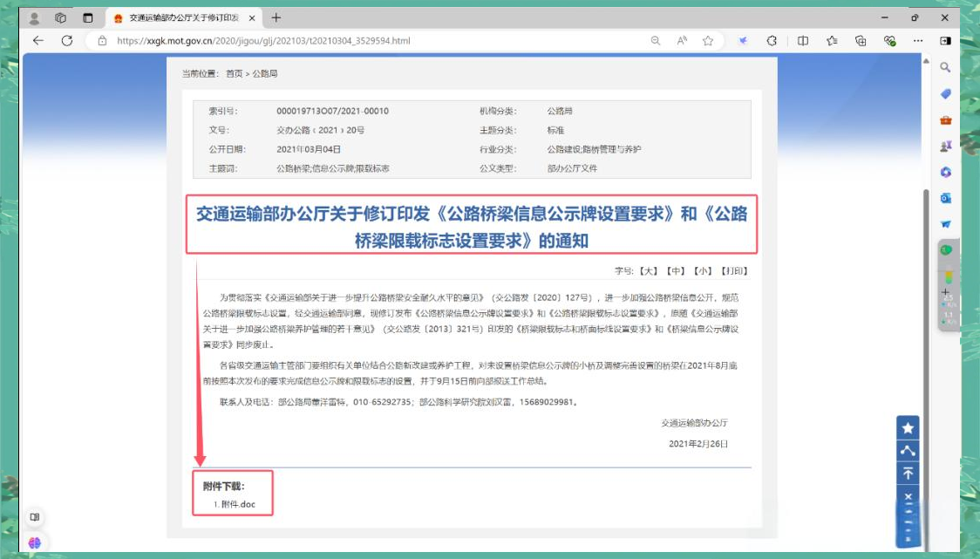
Task: Click the 【打印】 print link
Action: (x=734, y=270)
